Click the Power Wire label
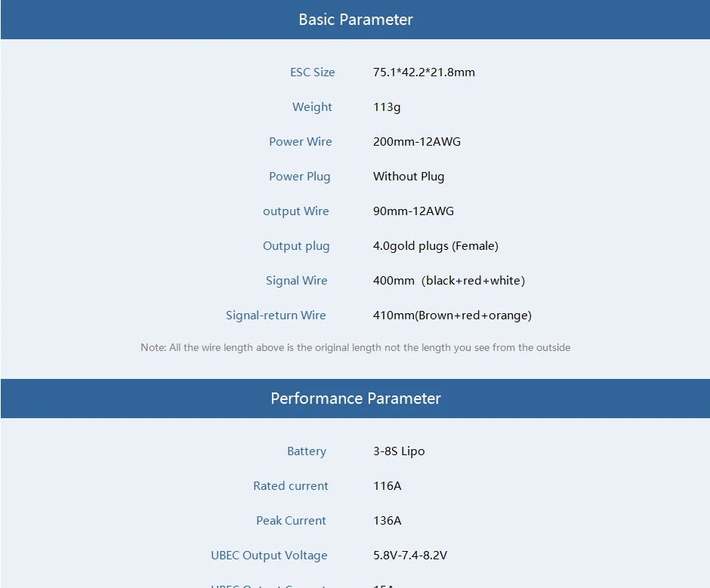Image resolution: width=710 pixels, height=588 pixels. click(300, 142)
